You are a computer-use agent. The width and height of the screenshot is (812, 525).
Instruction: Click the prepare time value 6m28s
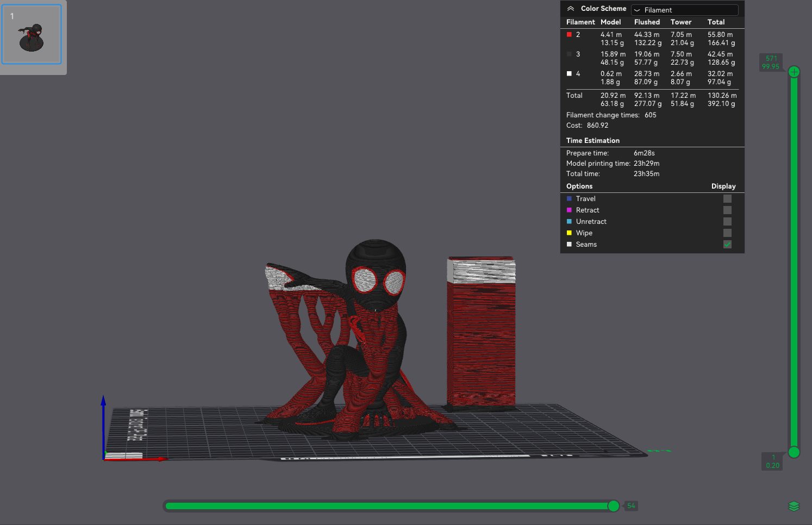pos(644,153)
